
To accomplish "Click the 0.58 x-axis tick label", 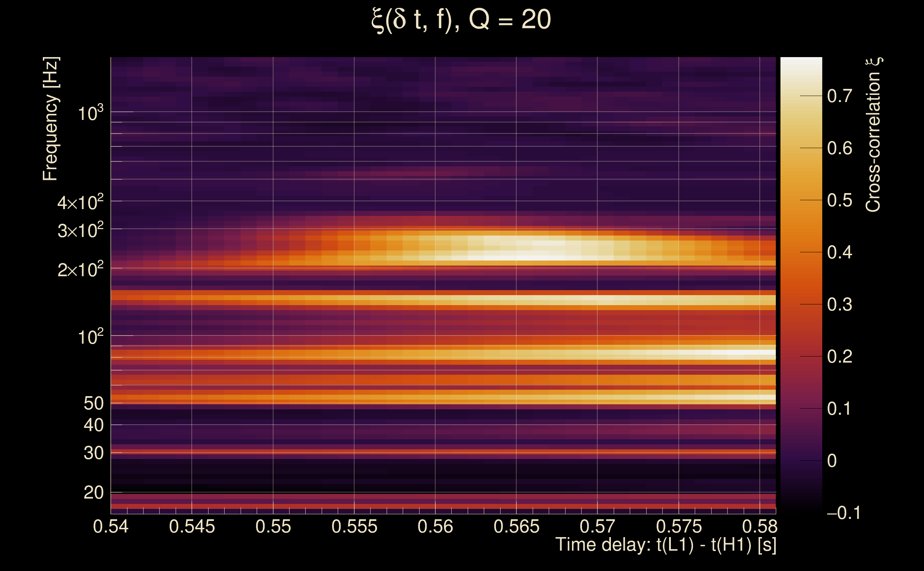I will pos(760,527).
